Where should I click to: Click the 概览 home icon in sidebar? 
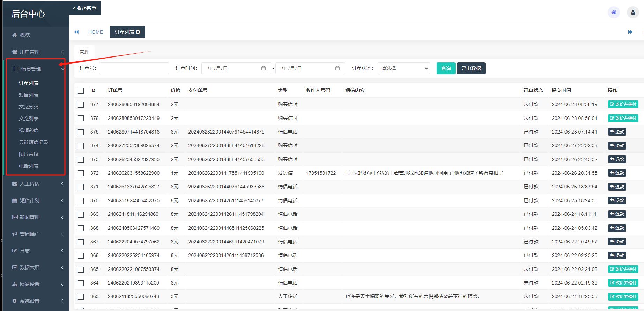(14, 35)
